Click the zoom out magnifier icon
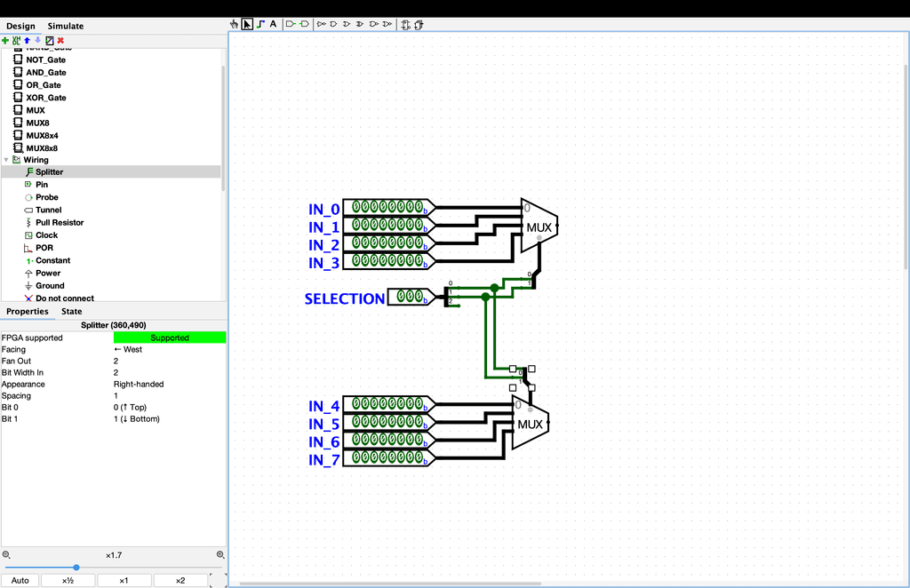This screenshot has width=910, height=588. 6,555
